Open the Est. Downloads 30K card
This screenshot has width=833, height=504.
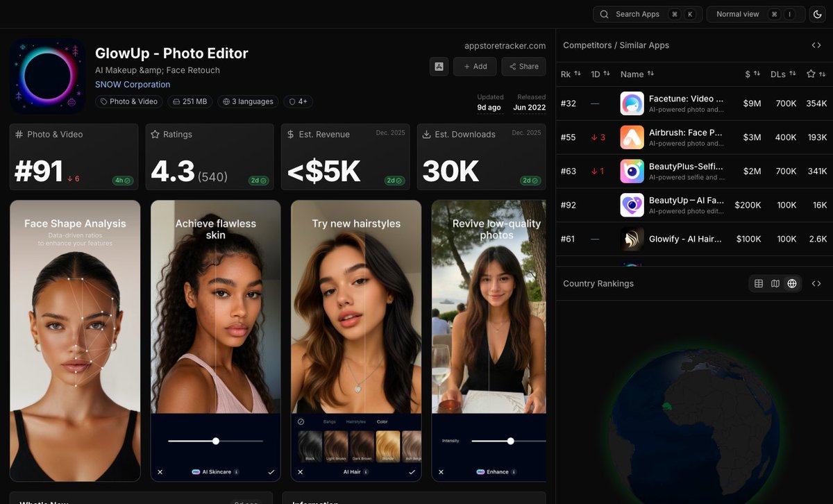(x=482, y=157)
